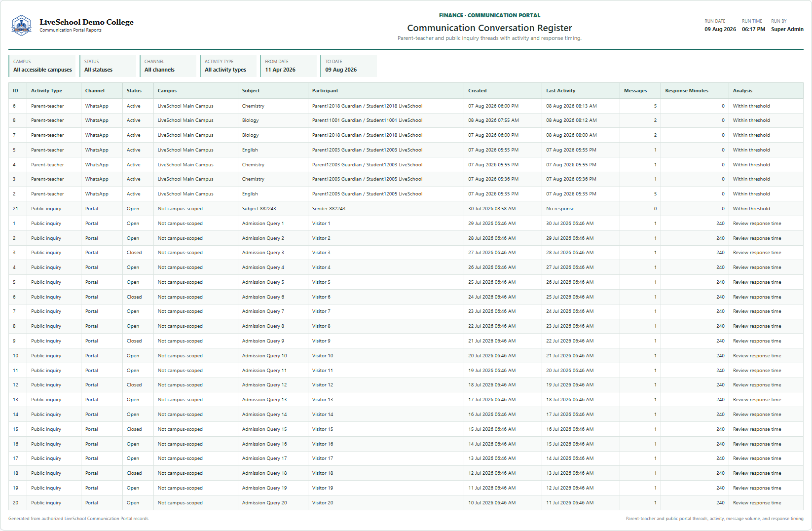The height and width of the screenshot is (531, 812).
Task: Click created date '25 Jul 2026 06:46 AM'
Action: point(492,282)
